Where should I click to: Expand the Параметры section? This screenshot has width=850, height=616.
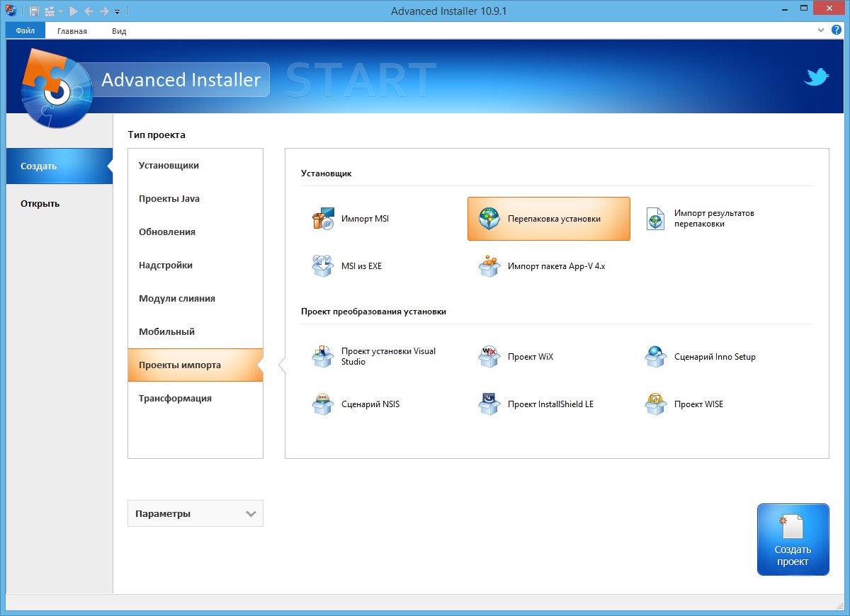point(195,513)
